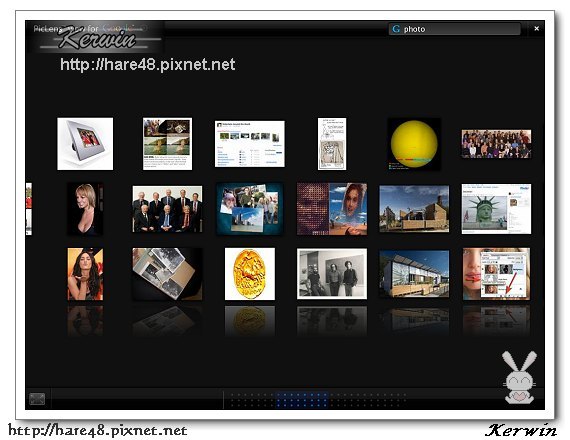Screen dimensions: 570x440
Task: Open the Statue of Liberty Flickr page thumbnail
Action: click(x=496, y=209)
